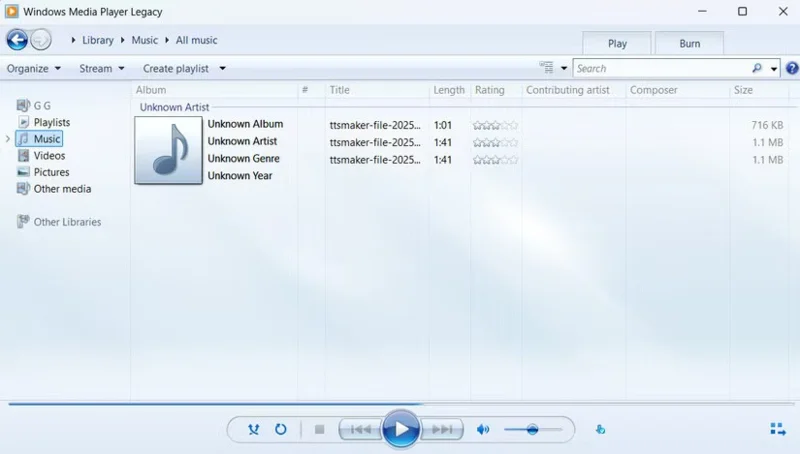This screenshot has width=800, height=454.
Task: Skip to the next track
Action: pos(441,429)
